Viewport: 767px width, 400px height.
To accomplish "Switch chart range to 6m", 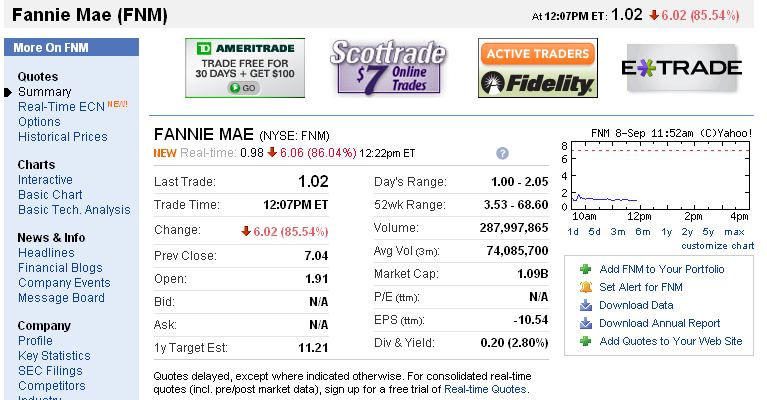I will click(x=643, y=232).
